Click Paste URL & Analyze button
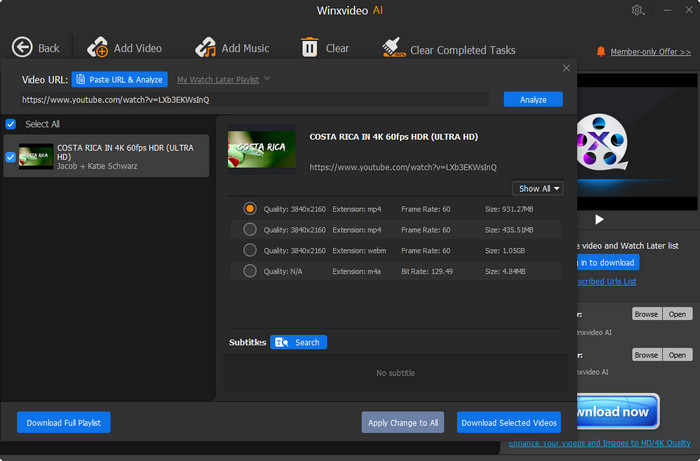The width and height of the screenshot is (700, 461). pos(120,79)
